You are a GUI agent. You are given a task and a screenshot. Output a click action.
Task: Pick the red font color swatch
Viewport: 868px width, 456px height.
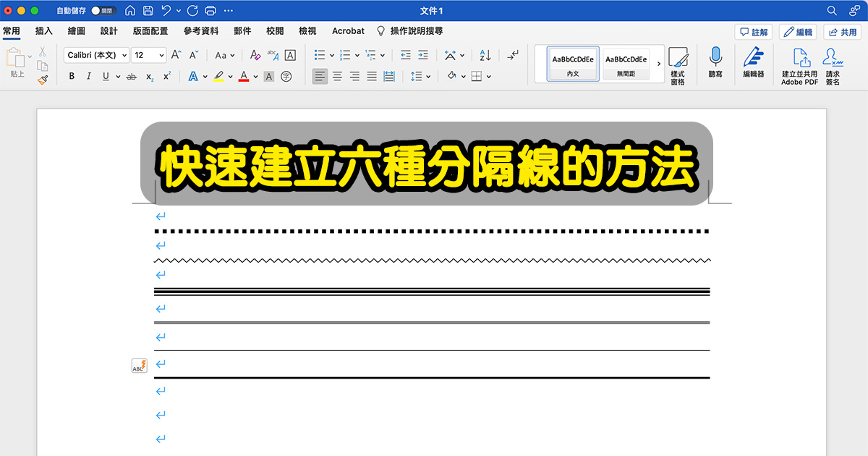click(244, 76)
